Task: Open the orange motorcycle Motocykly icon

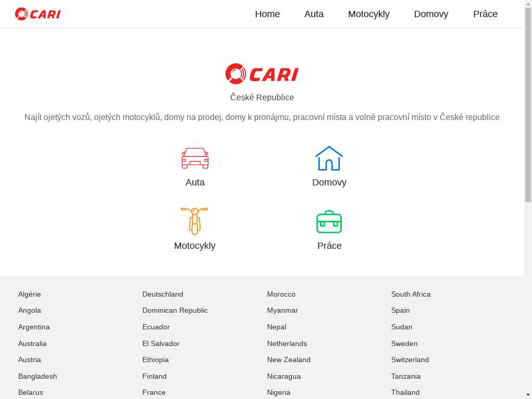Action: pos(194,221)
